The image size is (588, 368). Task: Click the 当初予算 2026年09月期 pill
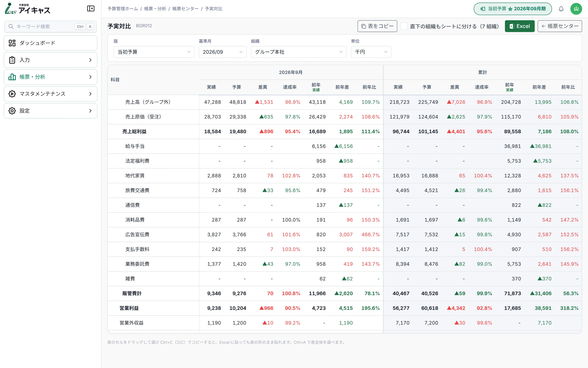(x=513, y=9)
